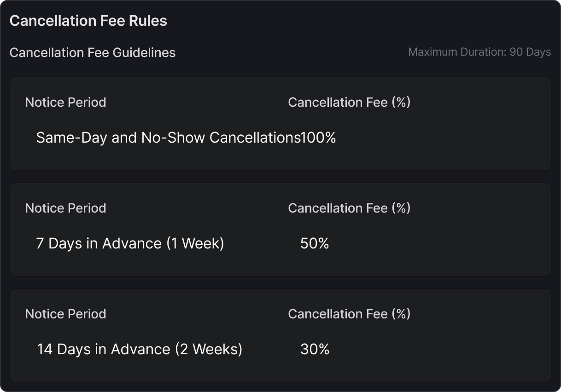Select the "7 Days in Advance" notice field

pos(130,243)
